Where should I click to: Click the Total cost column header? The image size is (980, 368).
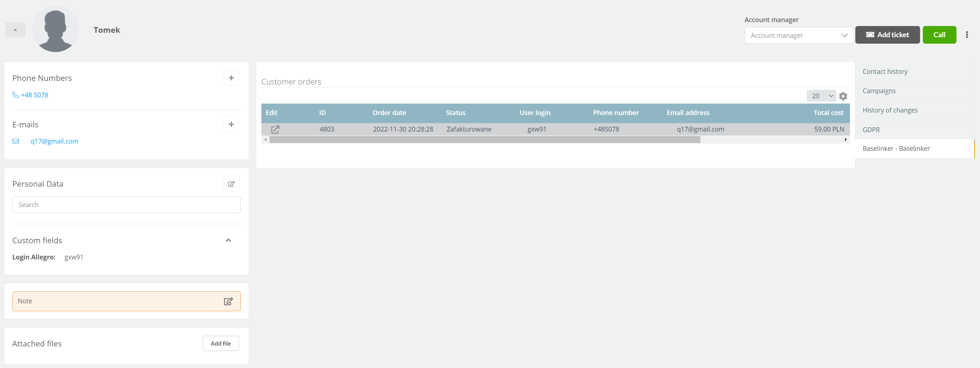pyautogui.click(x=829, y=113)
